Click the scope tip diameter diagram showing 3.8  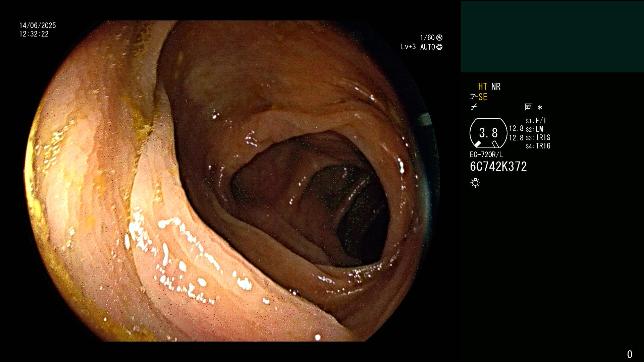(x=488, y=133)
